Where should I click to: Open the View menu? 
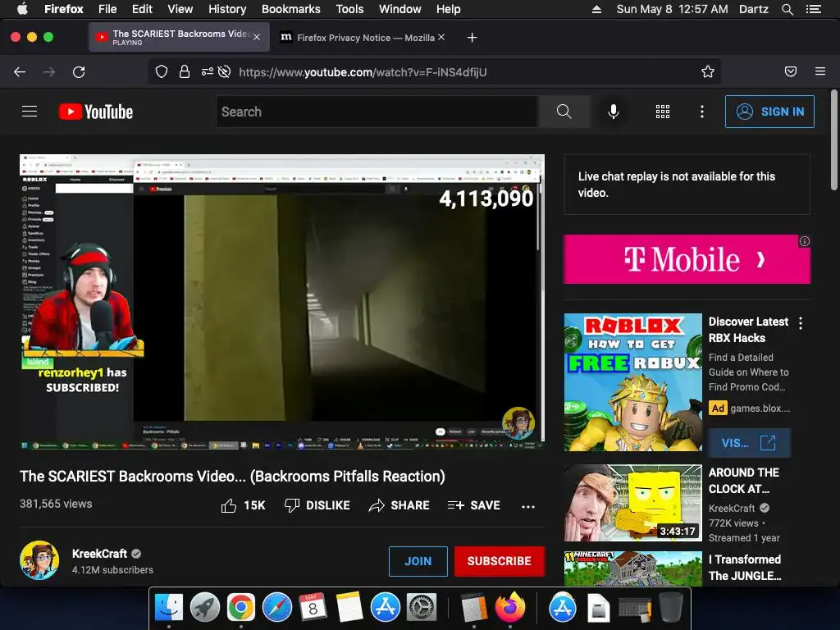tap(180, 9)
